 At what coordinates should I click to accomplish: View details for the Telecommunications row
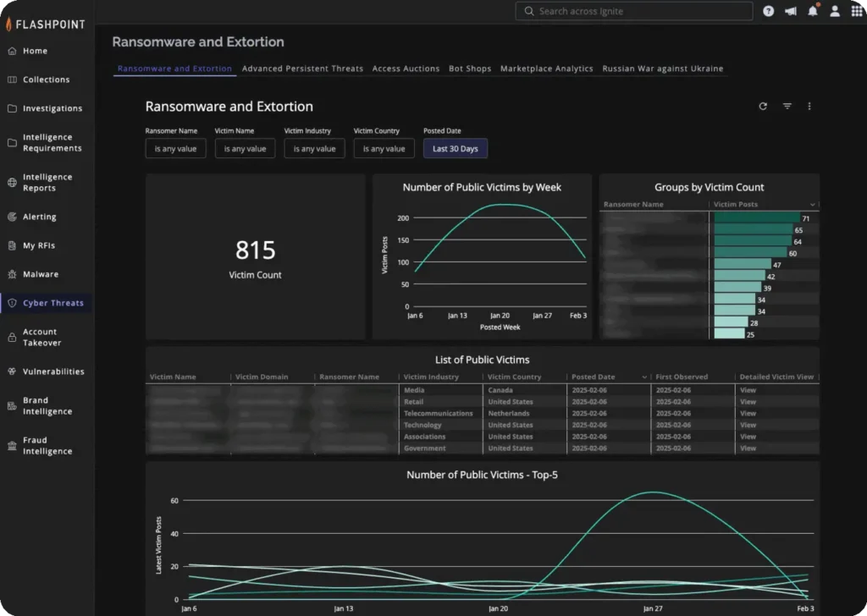coord(748,413)
